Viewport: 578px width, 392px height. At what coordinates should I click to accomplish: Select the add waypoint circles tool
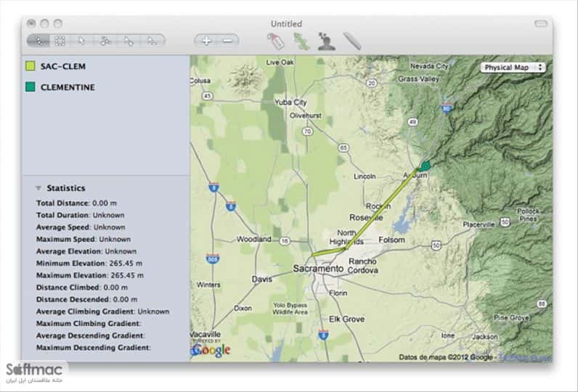pyautogui.click(x=106, y=41)
